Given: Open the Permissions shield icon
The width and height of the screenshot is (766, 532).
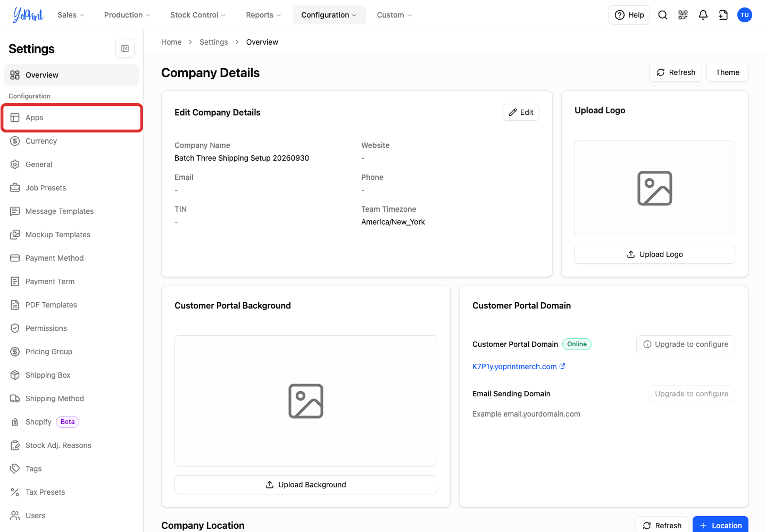Looking at the screenshot, I should pos(15,328).
